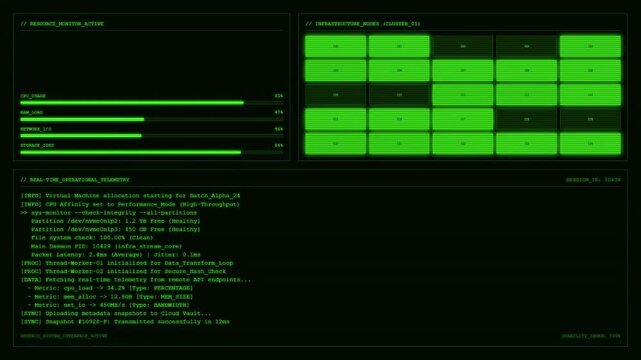This screenshot has height=360, width=641.
Task: Select the Fetching real-time telemetry log line
Action: (136, 280)
